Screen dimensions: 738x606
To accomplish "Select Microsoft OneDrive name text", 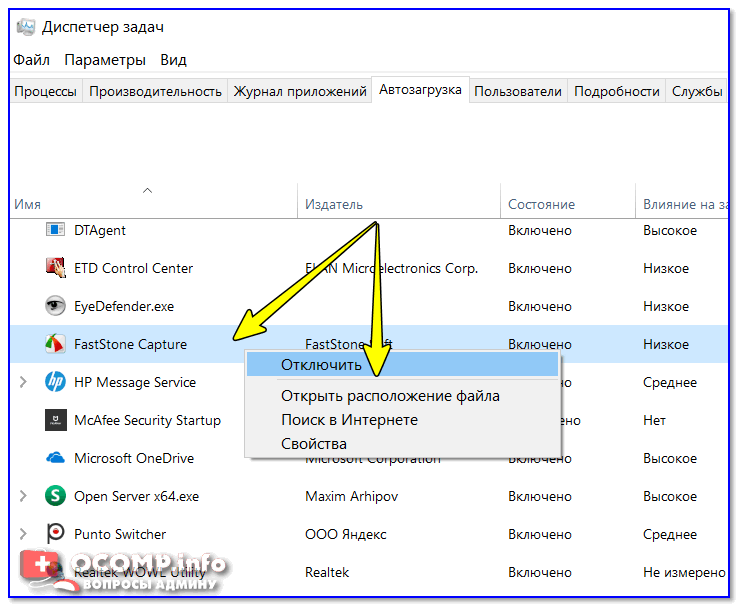I will 134,458.
